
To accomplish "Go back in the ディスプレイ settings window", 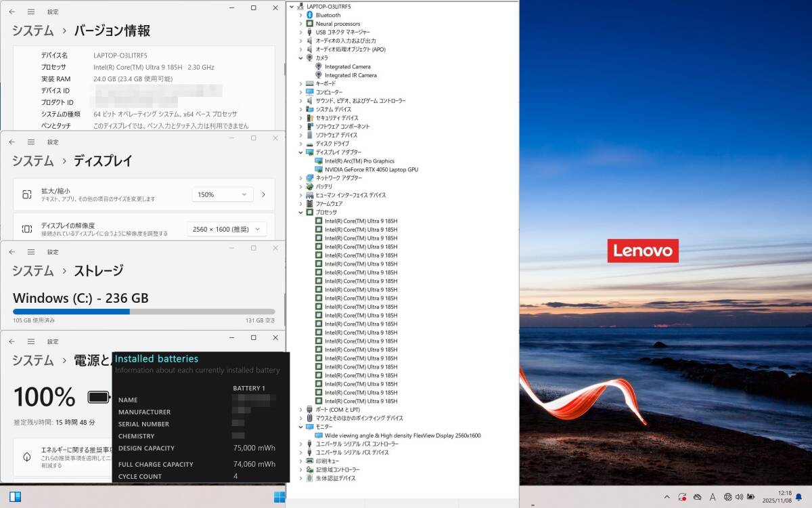I will pyautogui.click(x=12, y=142).
